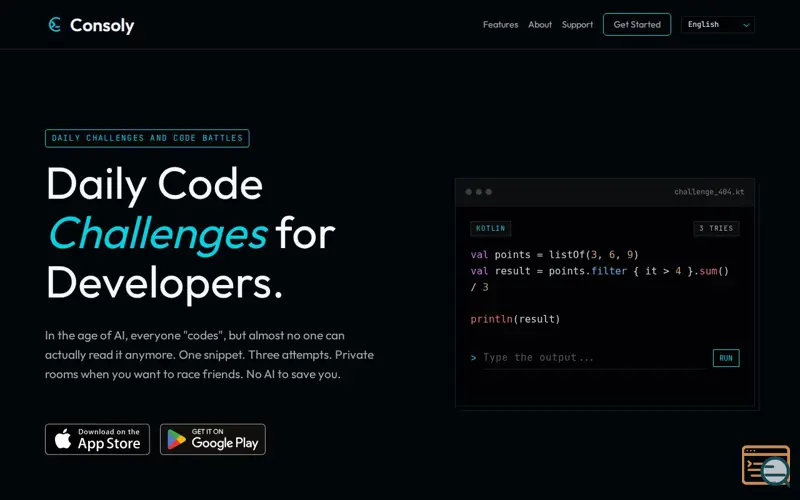Open the Features menu item
This screenshot has height=500, width=800.
point(501,24)
